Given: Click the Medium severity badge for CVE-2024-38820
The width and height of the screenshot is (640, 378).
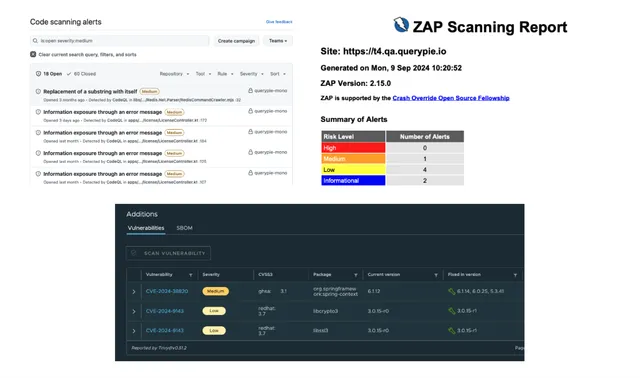Looking at the screenshot, I should pos(215,291).
